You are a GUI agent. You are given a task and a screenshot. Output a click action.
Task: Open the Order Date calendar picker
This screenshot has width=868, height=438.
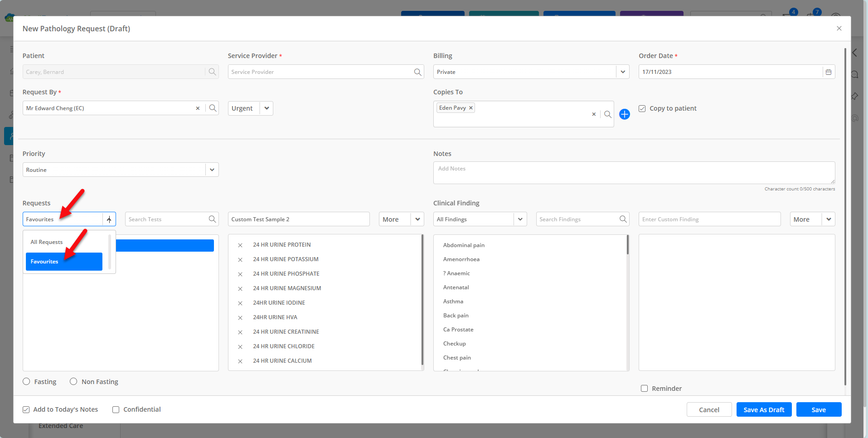click(829, 72)
